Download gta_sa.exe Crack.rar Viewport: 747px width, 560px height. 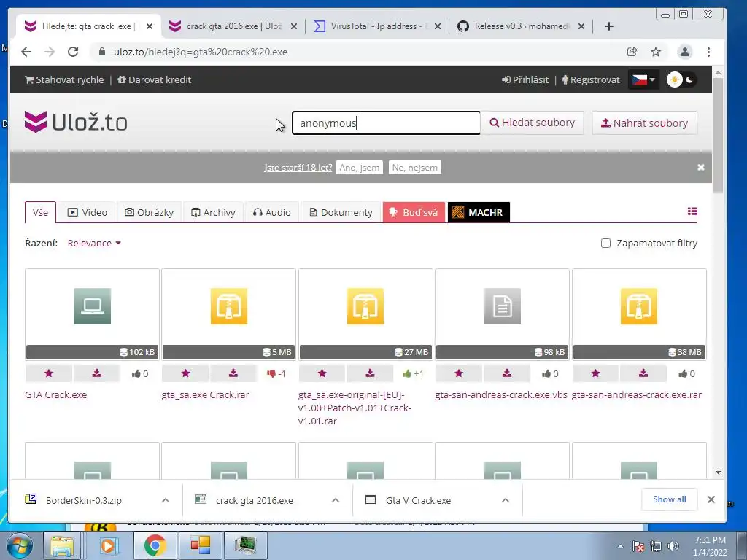click(233, 373)
